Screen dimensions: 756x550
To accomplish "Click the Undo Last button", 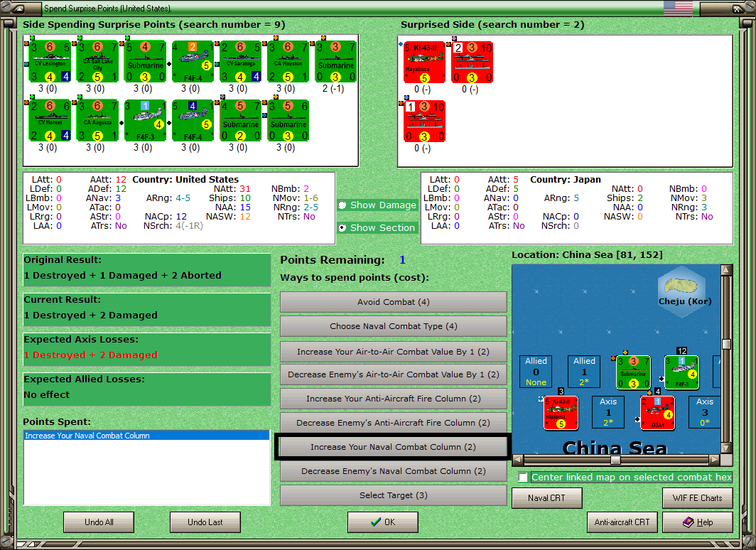I will [205, 522].
